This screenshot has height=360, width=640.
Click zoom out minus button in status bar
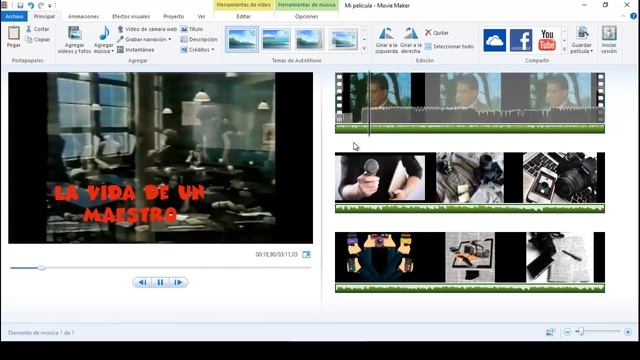(567, 332)
